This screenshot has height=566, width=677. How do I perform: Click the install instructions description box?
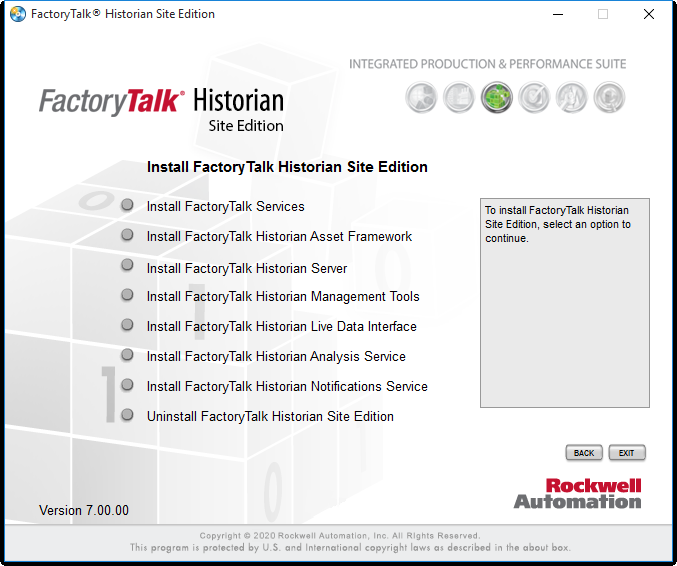565,303
